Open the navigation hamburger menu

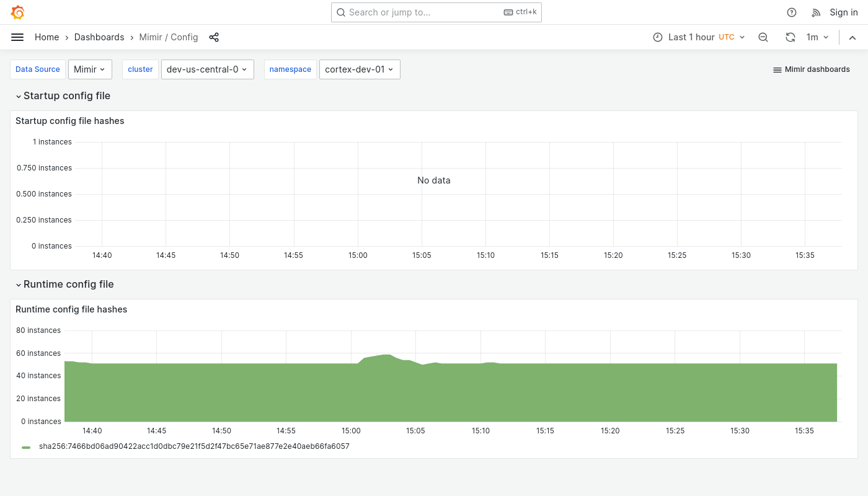17,37
